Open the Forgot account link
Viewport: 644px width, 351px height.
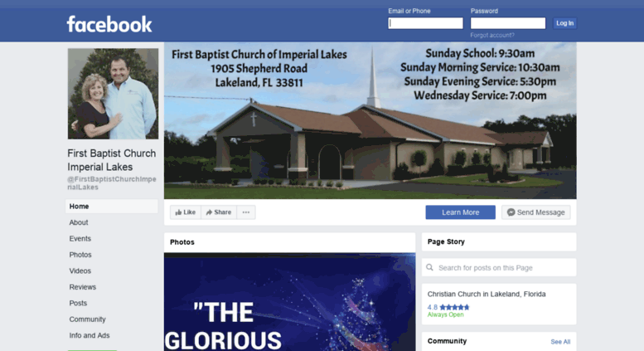(x=492, y=36)
